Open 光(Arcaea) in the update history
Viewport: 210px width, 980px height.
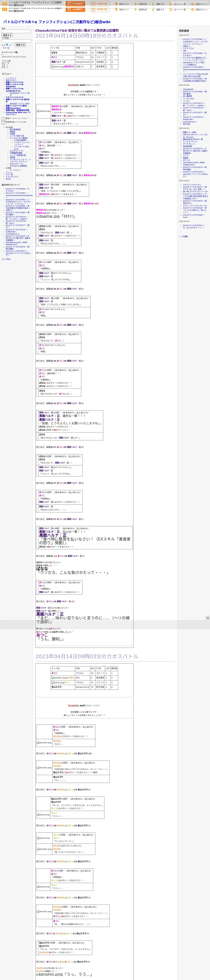click(x=188, y=137)
